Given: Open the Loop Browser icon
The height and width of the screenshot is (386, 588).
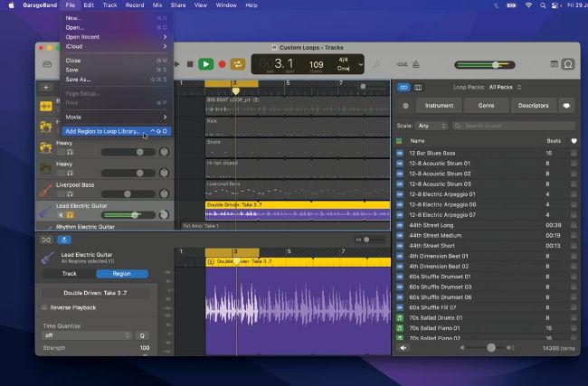Looking at the screenshot, I should pyautogui.click(x=568, y=64).
